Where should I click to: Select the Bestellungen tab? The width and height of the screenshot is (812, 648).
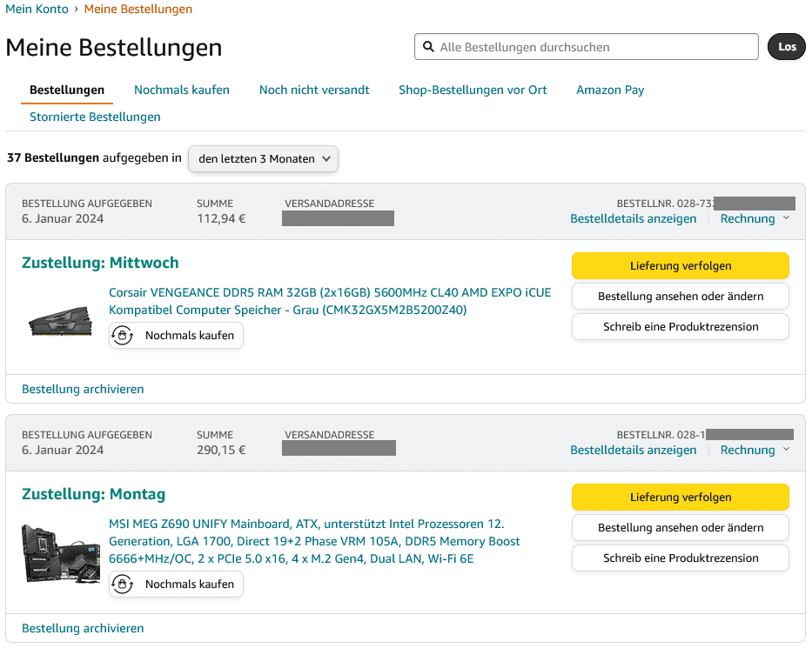67,90
